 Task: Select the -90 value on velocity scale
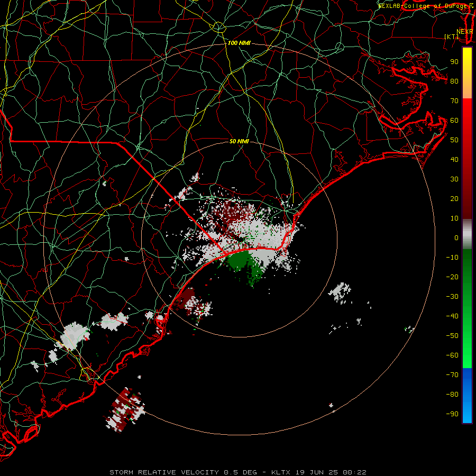pos(452,414)
